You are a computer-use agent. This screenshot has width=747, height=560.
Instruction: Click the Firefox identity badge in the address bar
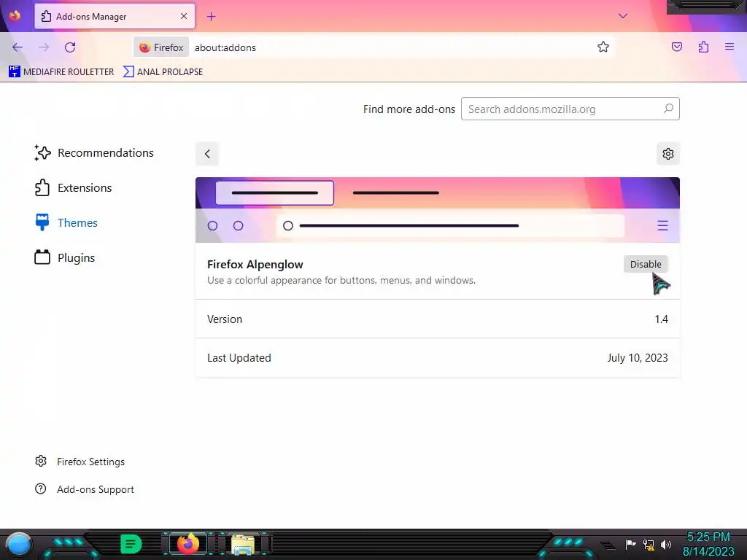coord(161,47)
